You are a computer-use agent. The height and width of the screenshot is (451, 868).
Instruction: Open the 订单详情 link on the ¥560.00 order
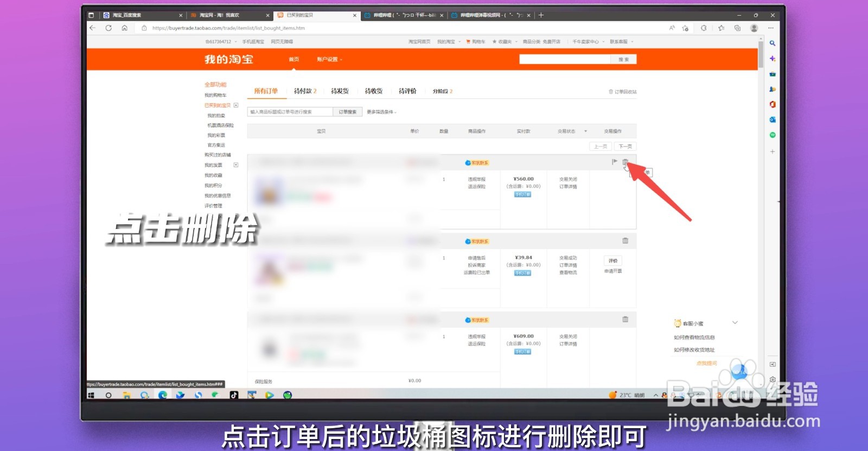568,187
